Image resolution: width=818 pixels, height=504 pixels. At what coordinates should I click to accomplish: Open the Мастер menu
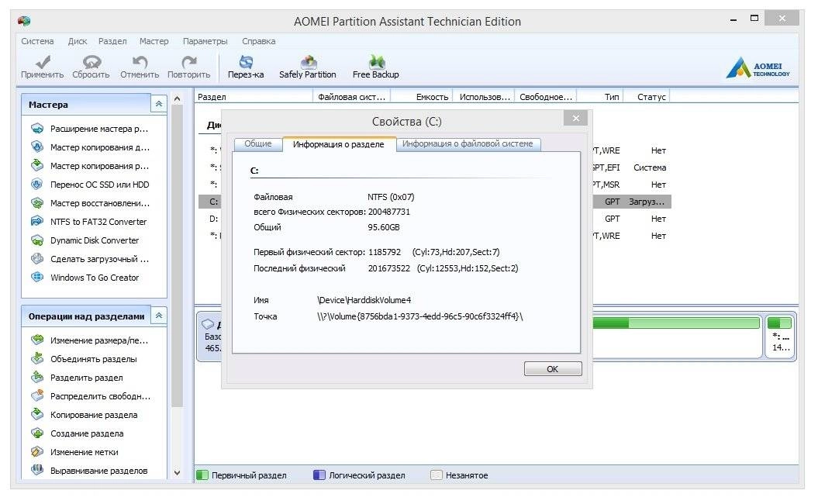[x=154, y=41]
